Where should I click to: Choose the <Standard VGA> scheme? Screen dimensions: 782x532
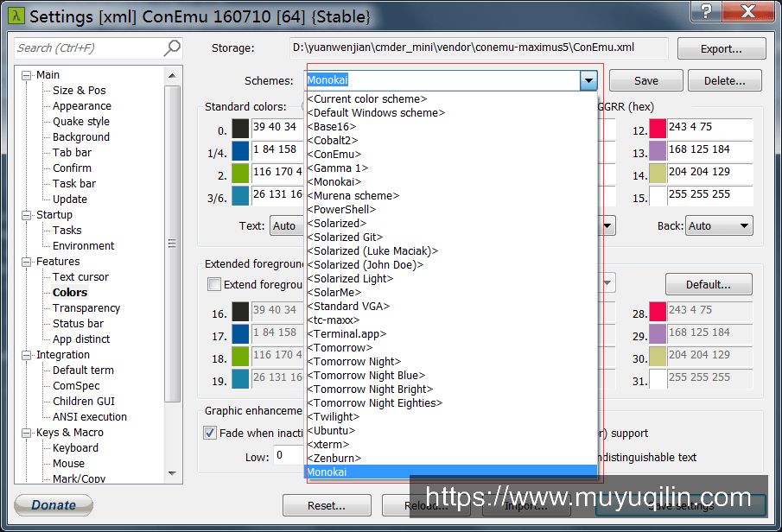coord(348,306)
